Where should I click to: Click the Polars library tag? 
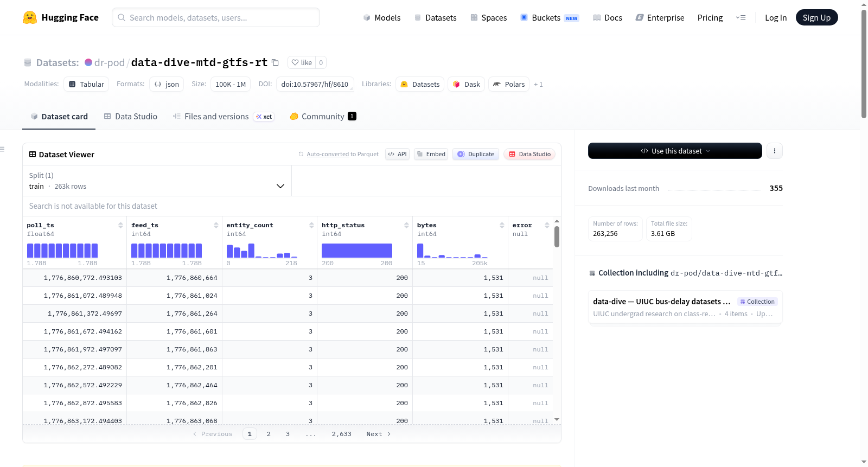point(509,84)
